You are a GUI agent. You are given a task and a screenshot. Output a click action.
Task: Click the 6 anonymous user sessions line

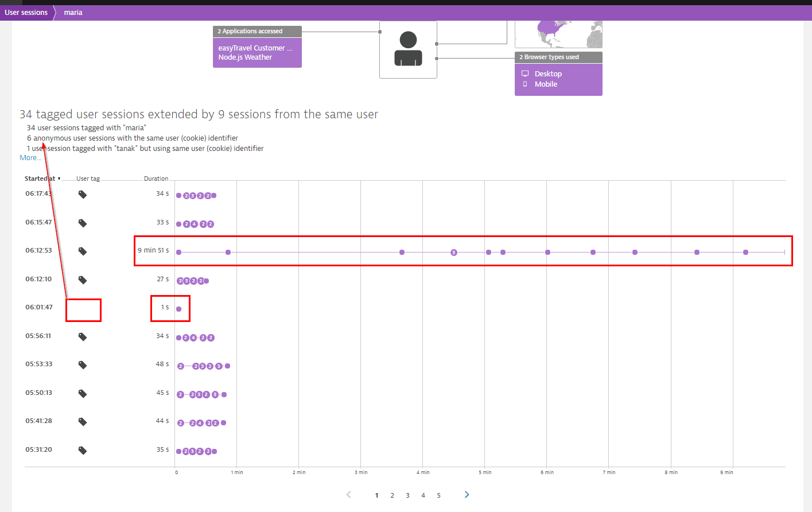(x=133, y=138)
